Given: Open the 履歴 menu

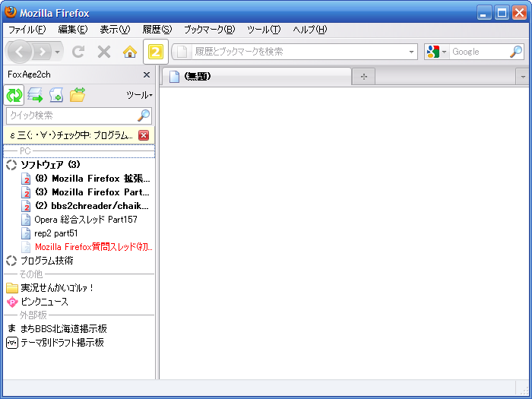Looking at the screenshot, I should pos(157,30).
